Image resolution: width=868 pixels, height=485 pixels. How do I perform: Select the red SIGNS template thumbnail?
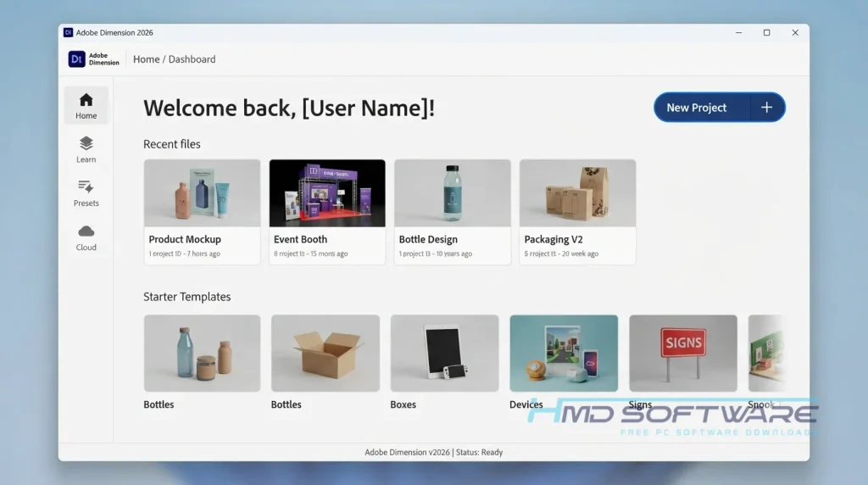click(x=683, y=354)
